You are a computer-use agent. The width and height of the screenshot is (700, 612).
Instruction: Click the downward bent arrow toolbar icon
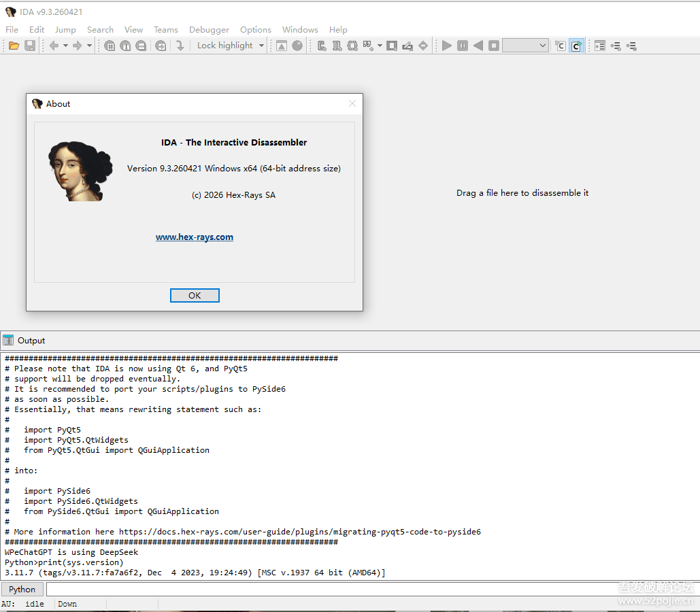tap(180, 46)
